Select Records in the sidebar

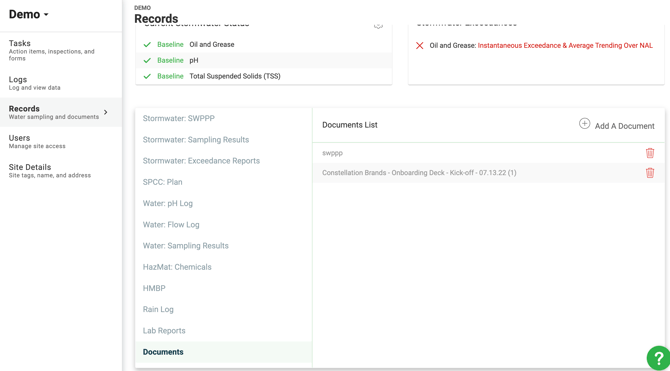(61, 112)
